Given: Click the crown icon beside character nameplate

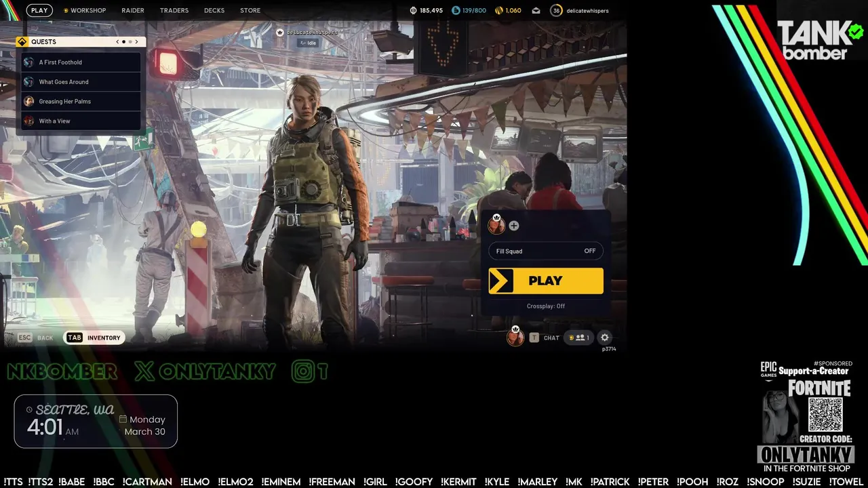Looking at the screenshot, I should click(279, 32).
